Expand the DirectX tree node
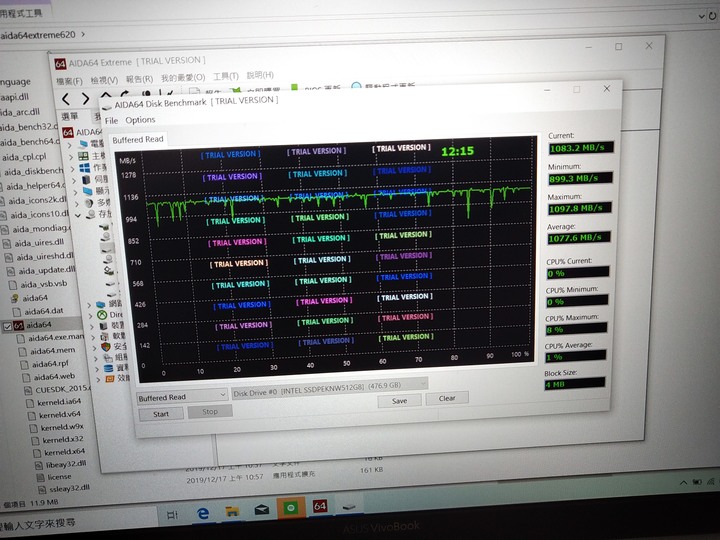This screenshot has width=720, height=540. (90, 316)
